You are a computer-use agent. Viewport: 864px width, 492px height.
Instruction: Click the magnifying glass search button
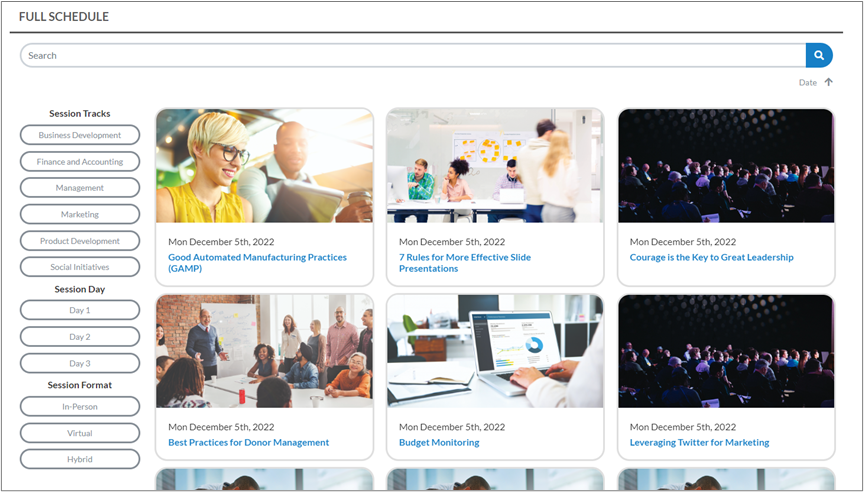[819, 56]
